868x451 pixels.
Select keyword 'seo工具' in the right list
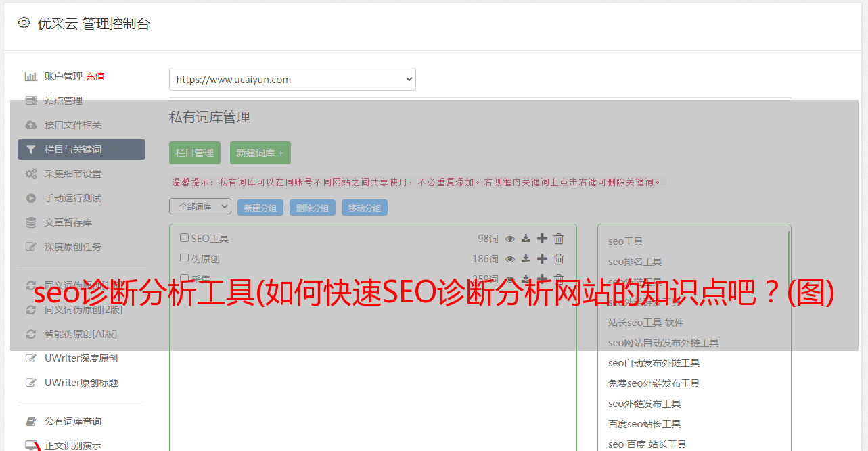point(626,241)
